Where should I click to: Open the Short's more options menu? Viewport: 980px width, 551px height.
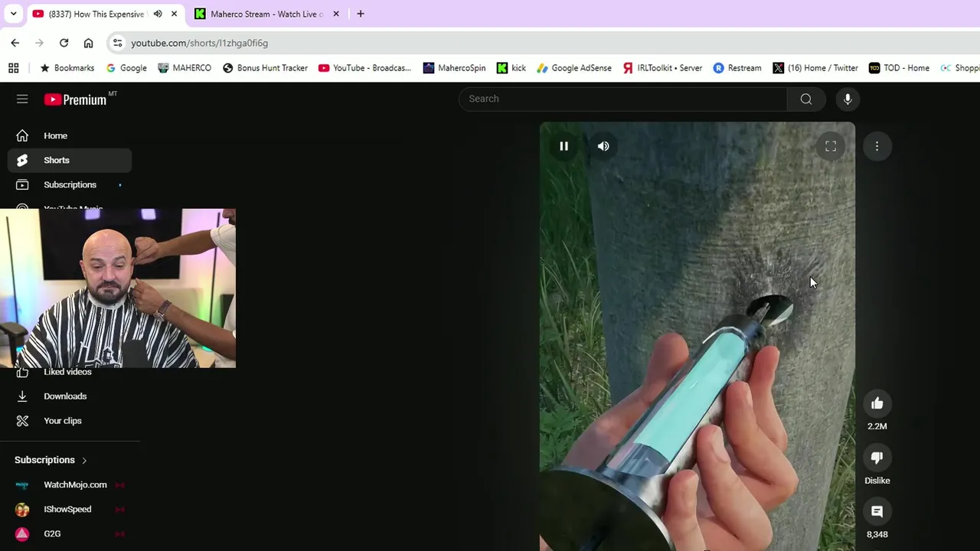pos(877,146)
